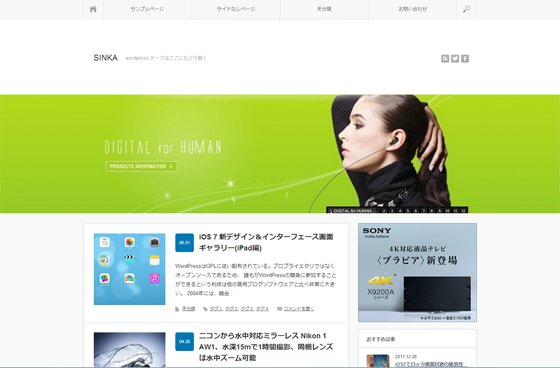The width and height of the screenshot is (560, 368).
Task: Open iOS 7 home screen thumbnail
Action: [x=130, y=269]
